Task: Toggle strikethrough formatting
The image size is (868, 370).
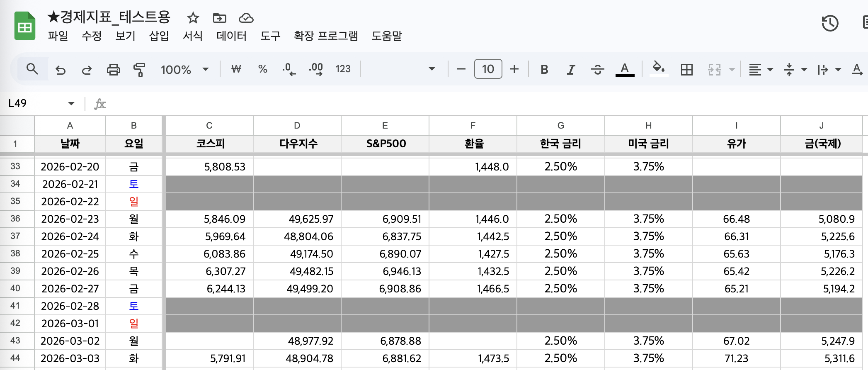Action: tap(597, 69)
